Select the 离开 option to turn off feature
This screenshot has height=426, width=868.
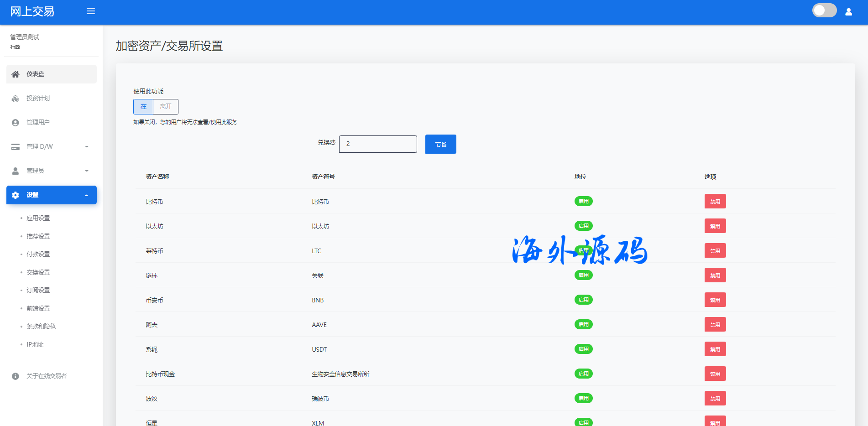(x=166, y=107)
